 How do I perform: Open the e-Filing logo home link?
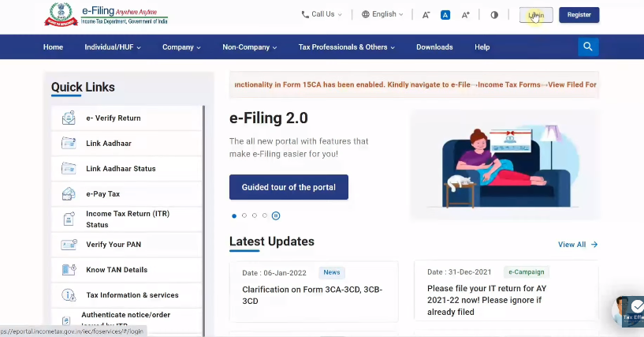click(x=106, y=16)
